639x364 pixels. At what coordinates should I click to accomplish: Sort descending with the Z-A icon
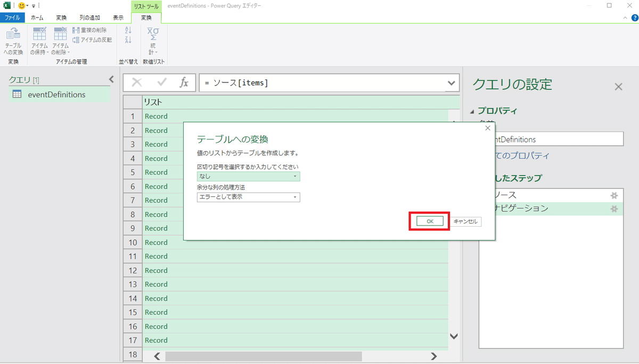(x=128, y=40)
